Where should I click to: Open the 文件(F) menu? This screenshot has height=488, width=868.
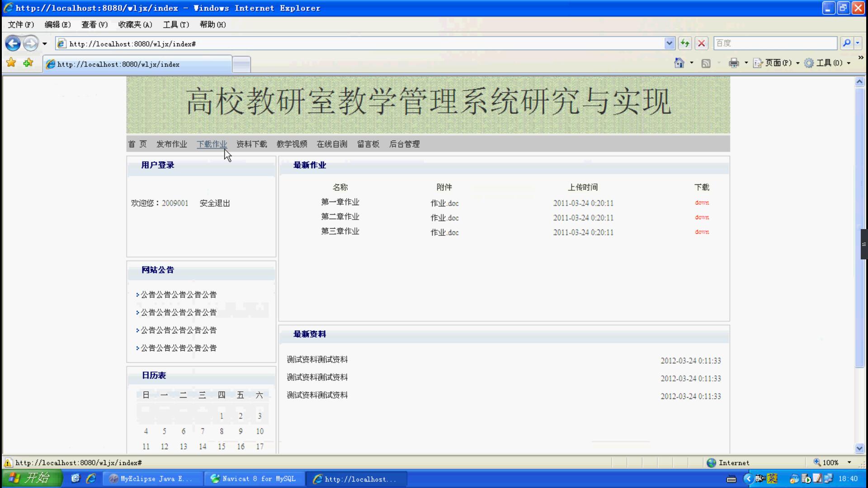(x=21, y=24)
